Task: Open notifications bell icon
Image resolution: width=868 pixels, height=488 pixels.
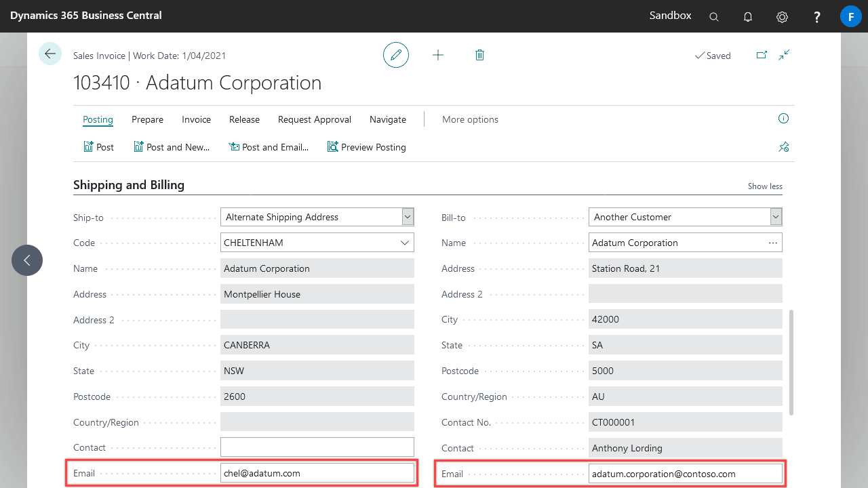Action: 748,17
